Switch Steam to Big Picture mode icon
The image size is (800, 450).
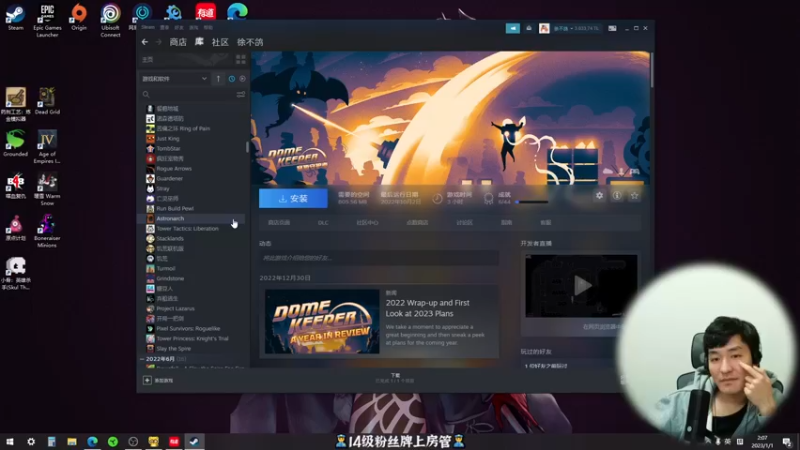coord(612,29)
